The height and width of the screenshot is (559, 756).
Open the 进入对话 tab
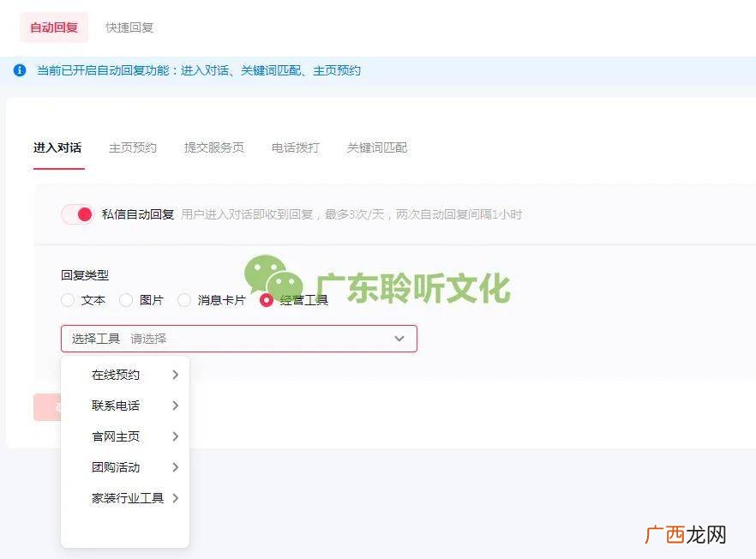pyautogui.click(x=57, y=147)
